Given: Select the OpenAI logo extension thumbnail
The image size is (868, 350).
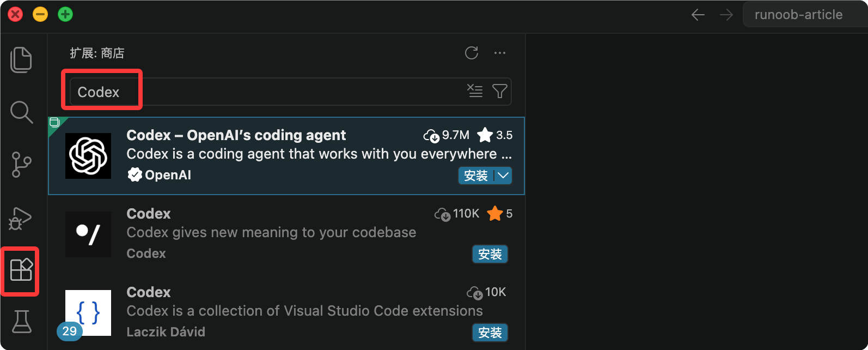Looking at the screenshot, I should (x=88, y=156).
